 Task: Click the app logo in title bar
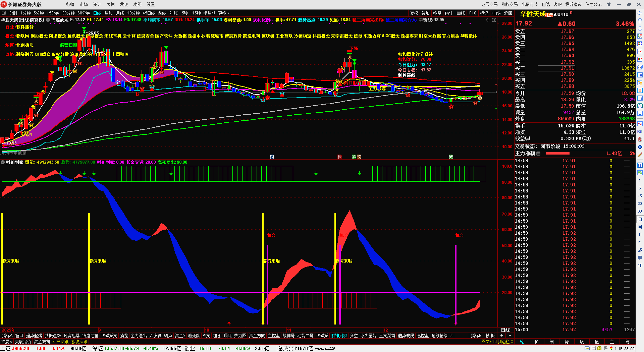(4, 4)
